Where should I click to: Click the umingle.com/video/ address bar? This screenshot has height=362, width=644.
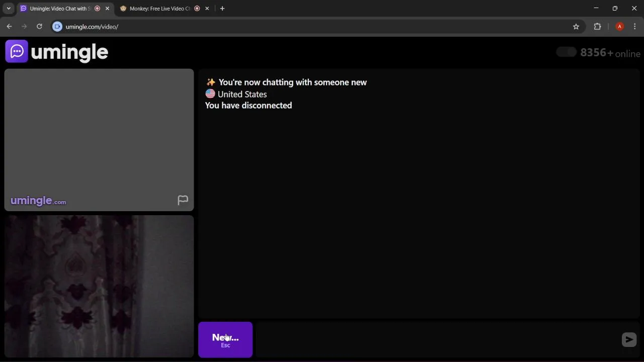click(x=317, y=27)
